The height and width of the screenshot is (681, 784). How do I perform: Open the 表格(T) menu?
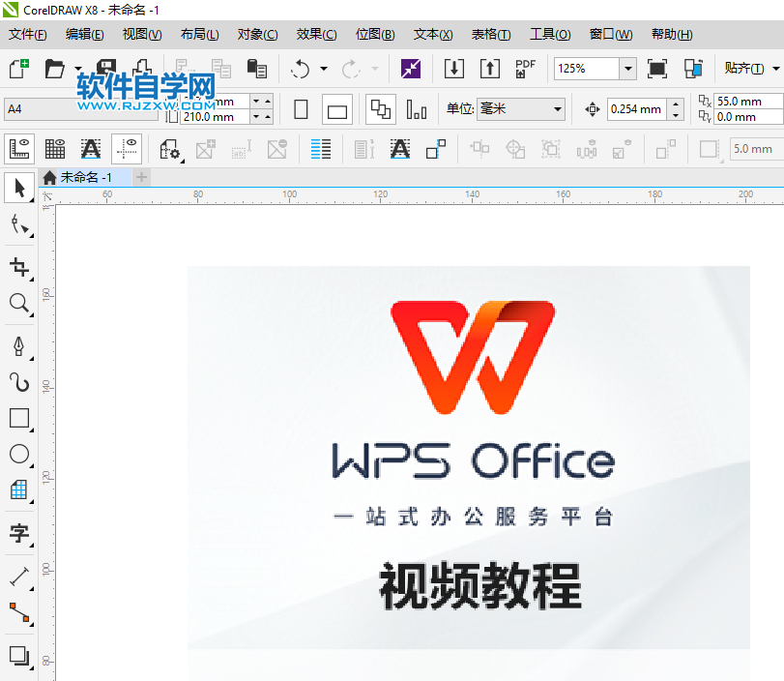[491, 35]
